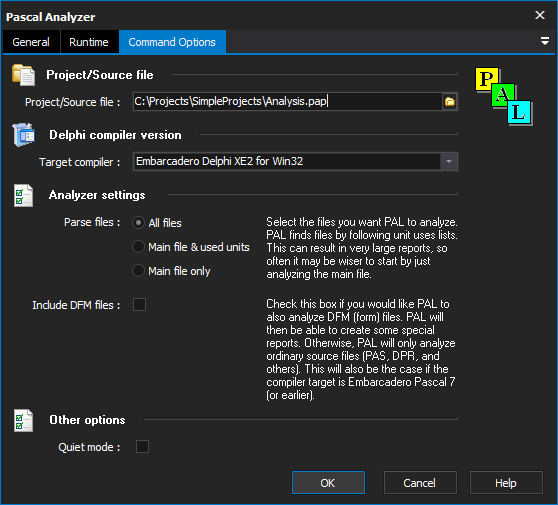Switch to the Runtime tab

[89, 42]
